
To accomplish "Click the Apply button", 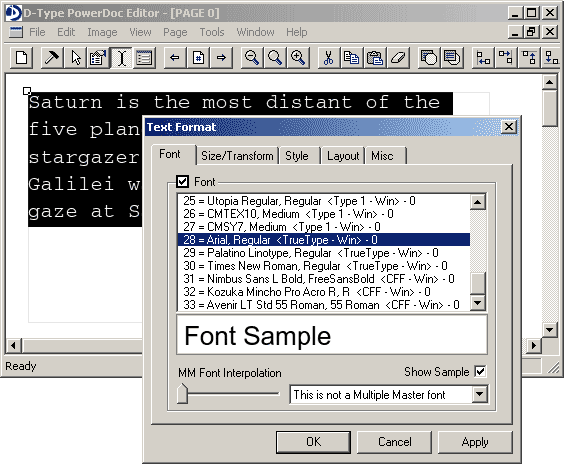I will click(x=475, y=442).
